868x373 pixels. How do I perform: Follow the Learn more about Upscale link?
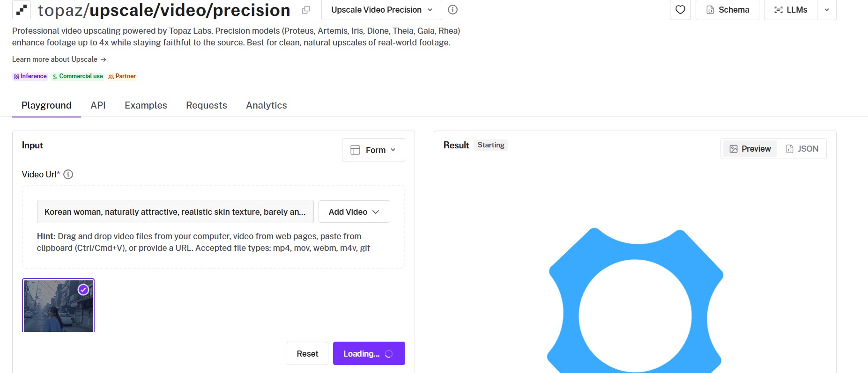pyautogui.click(x=59, y=59)
